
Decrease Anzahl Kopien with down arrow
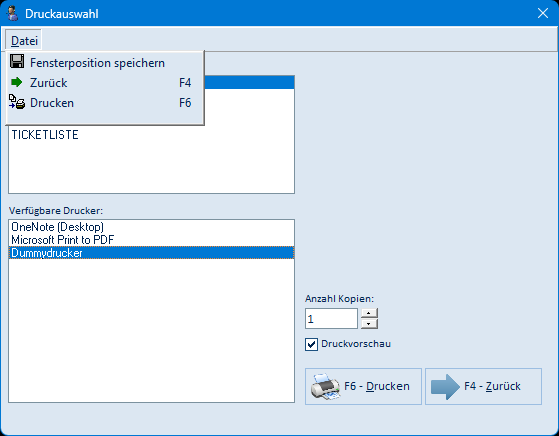pyautogui.click(x=369, y=324)
